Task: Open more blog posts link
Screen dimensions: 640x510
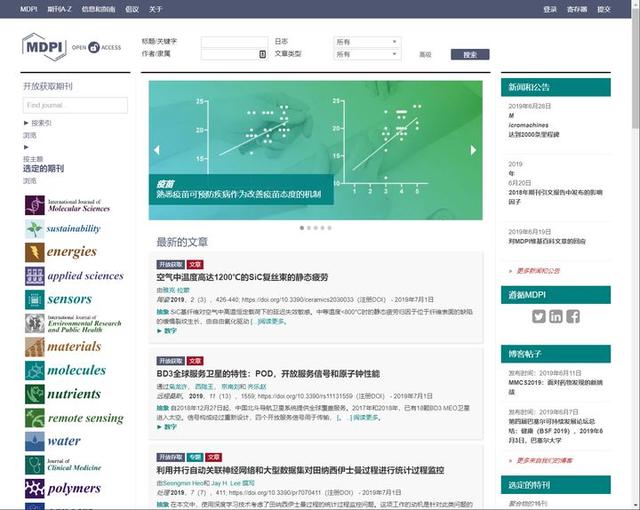Action: (x=544, y=460)
